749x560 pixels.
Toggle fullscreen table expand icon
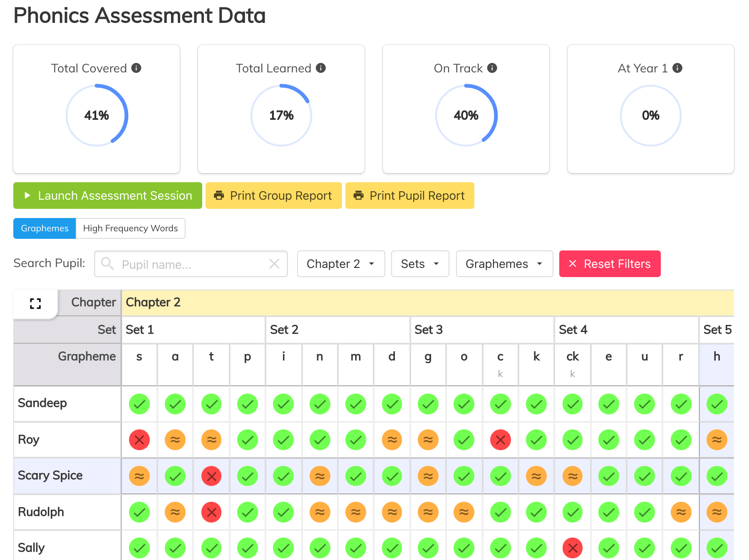tap(35, 304)
